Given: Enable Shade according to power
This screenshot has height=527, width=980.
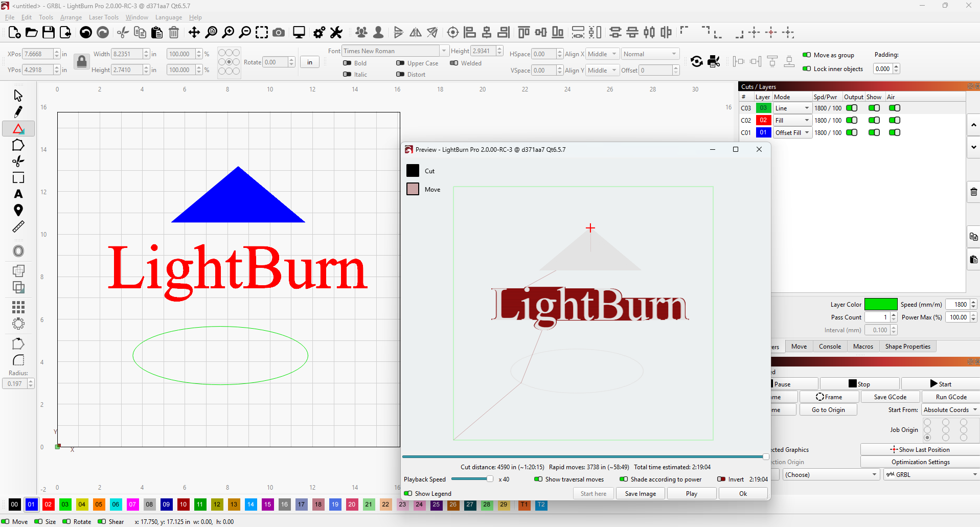Looking at the screenshot, I should tap(624, 479).
